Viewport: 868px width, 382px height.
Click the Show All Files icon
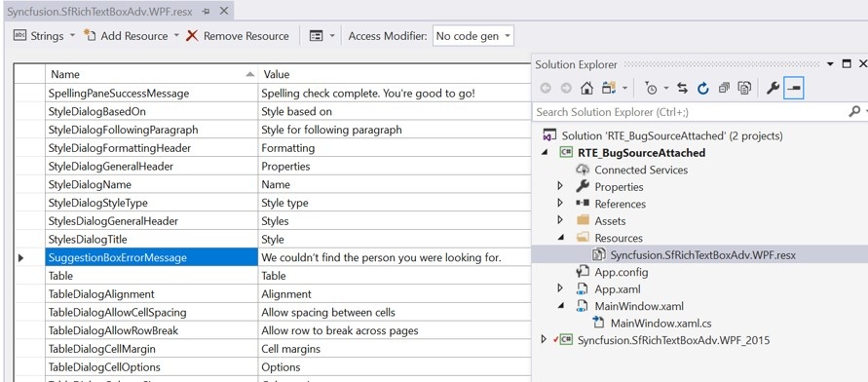(744, 88)
